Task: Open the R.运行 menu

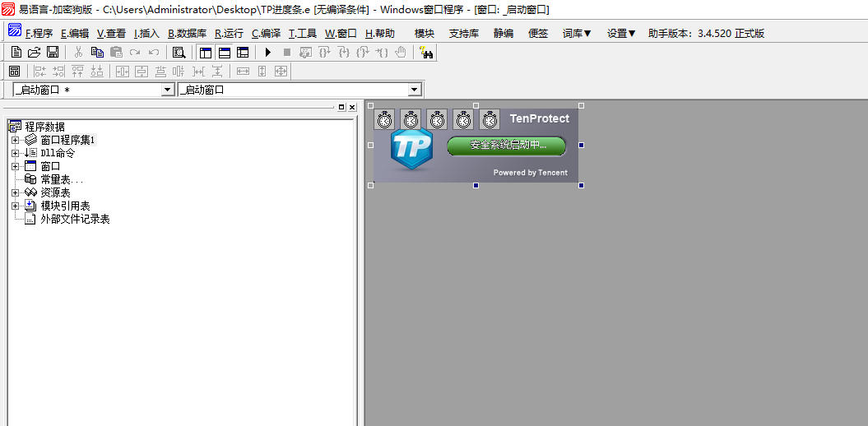Action: [x=230, y=33]
